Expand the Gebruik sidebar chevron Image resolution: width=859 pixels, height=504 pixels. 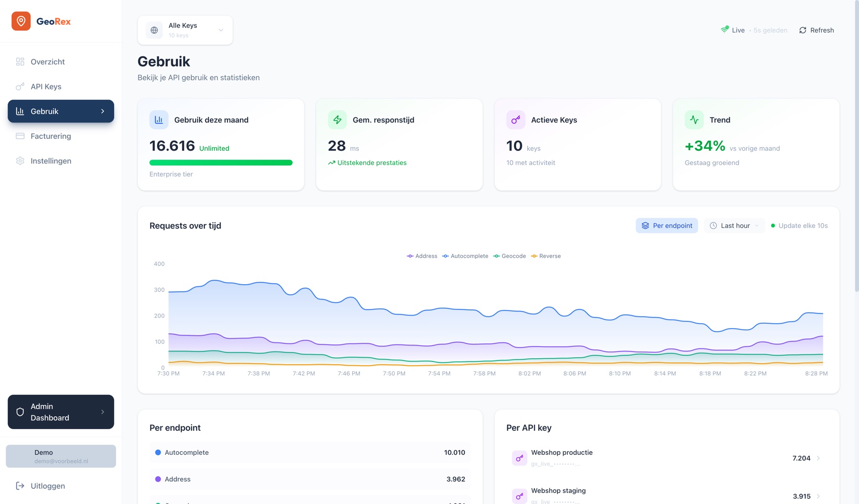[103, 111]
